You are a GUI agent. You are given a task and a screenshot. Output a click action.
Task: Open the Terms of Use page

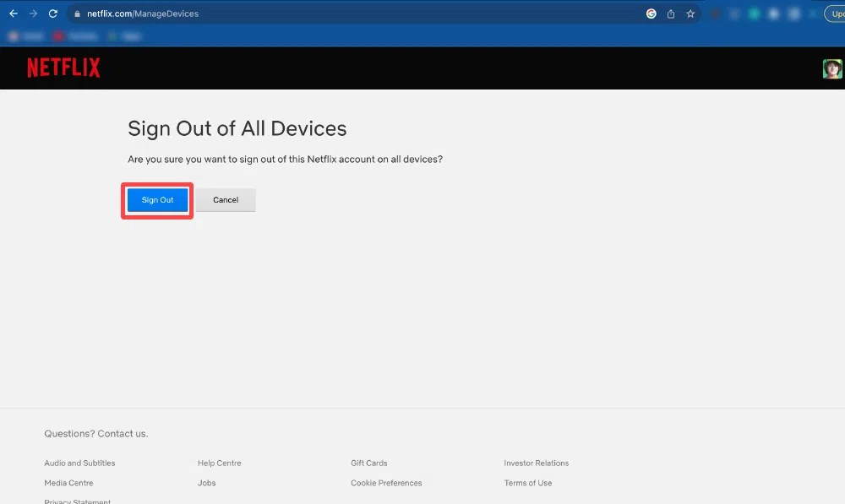pos(527,483)
